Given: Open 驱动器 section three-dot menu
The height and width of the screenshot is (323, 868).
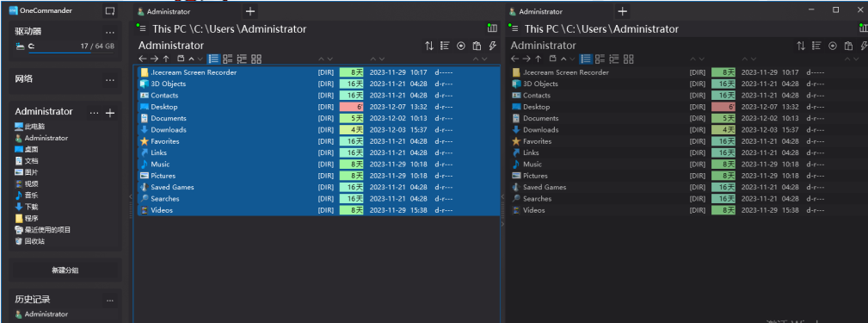Looking at the screenshot, I should click(x=110, y=33).
